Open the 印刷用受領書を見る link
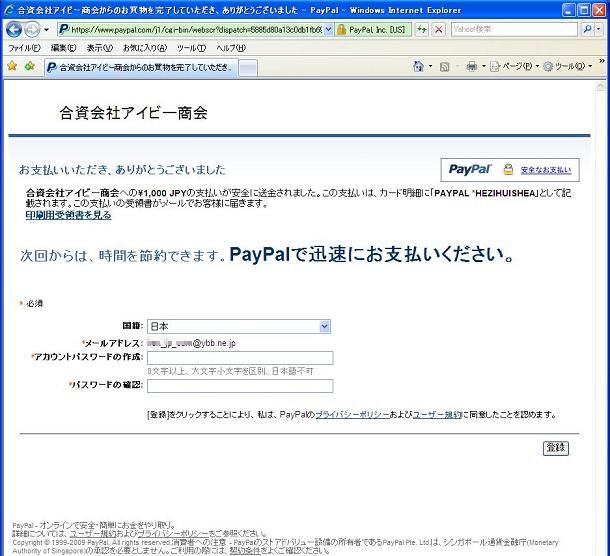610x556 pixels. click(68, 215)
